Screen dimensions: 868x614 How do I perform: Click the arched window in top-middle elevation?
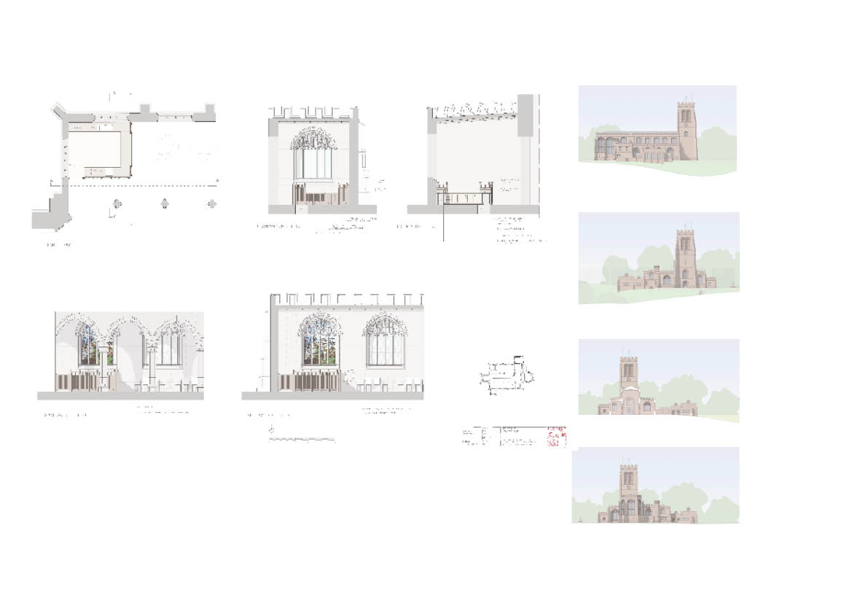point(313,155)
